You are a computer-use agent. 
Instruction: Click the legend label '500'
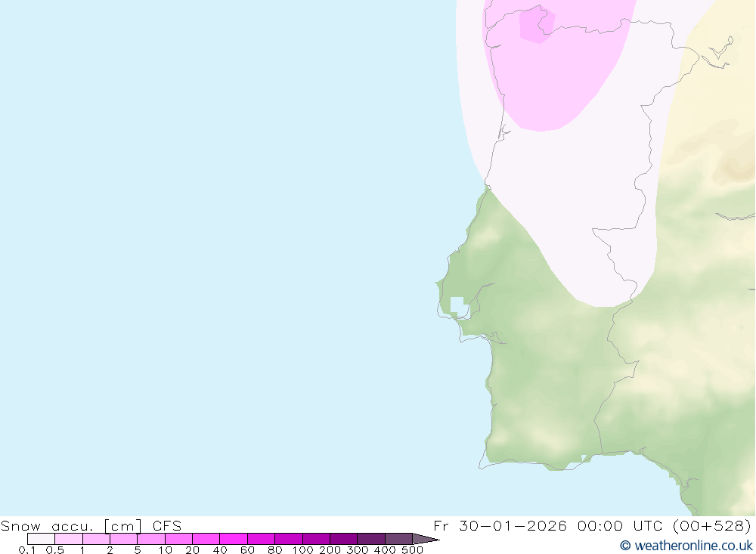click(x=413, y=549)
